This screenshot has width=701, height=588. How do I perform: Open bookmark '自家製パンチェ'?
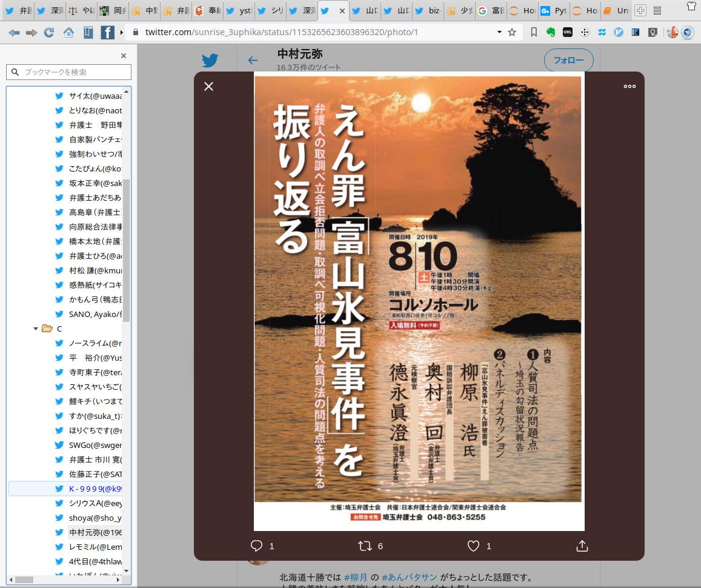coord(88,139)
